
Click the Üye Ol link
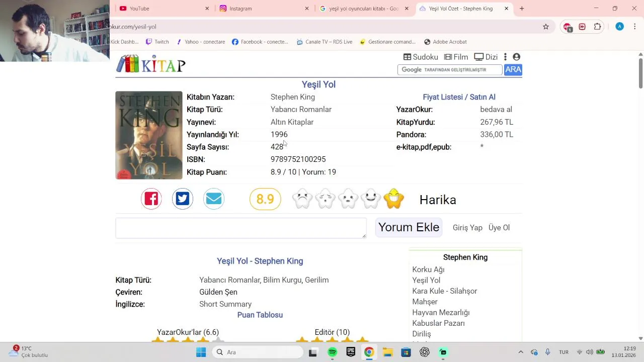click(x=499, y=228)
